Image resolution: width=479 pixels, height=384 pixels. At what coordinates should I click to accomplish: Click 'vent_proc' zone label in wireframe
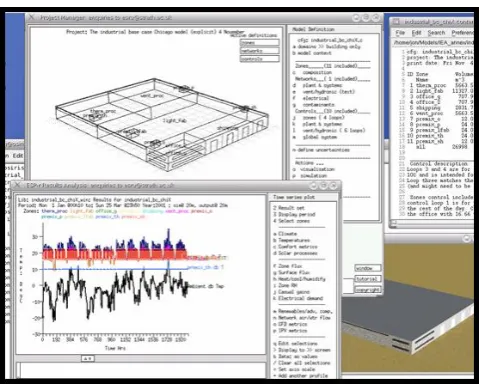[x=152, y=95]
